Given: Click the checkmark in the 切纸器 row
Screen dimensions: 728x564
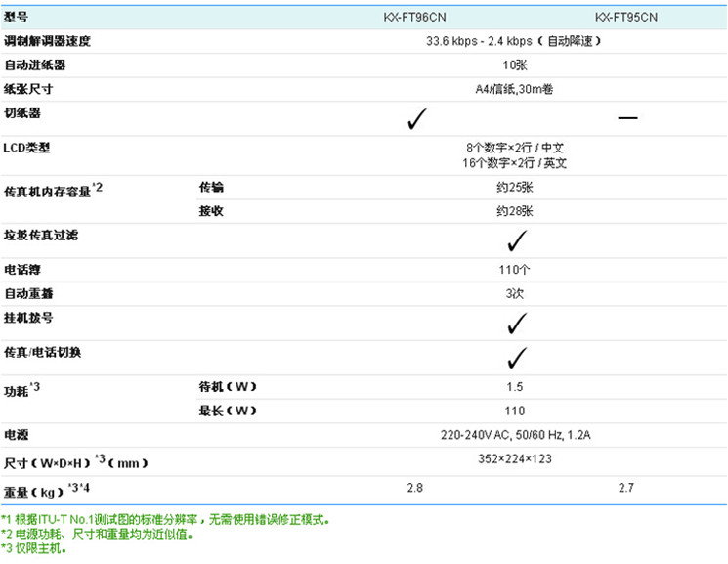Looking at the screenshot, I should [416, 119].
